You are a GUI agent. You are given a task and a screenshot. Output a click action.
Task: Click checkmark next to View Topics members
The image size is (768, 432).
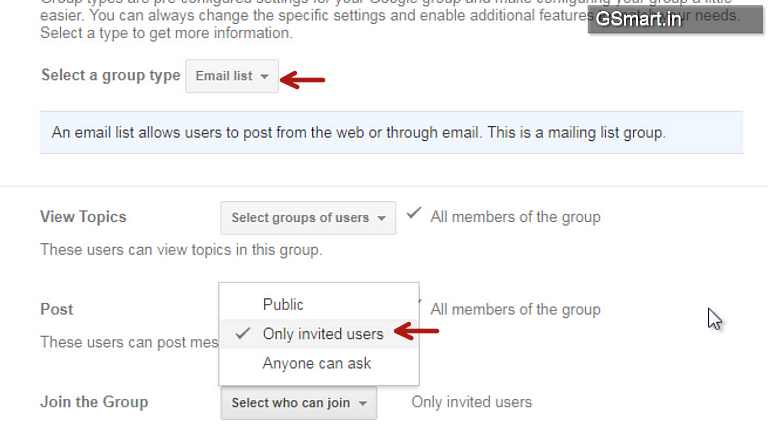(x=414, y=213)
